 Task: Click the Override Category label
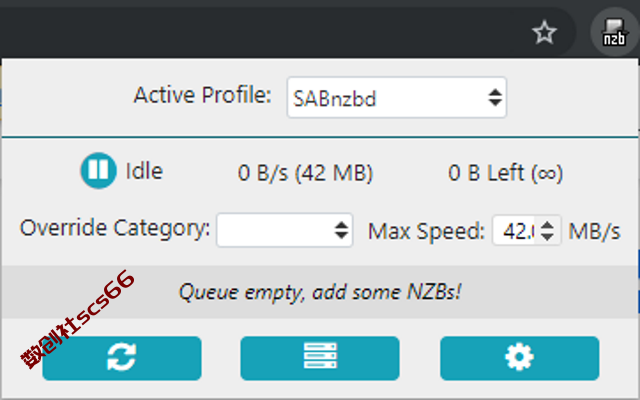coord(115,227)
